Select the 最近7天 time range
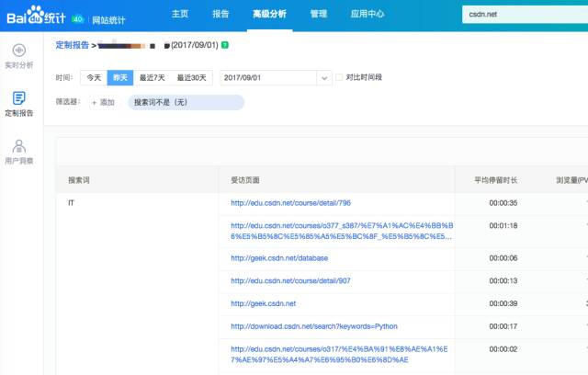This screenshot has height=375, width=588. point(152,77)
